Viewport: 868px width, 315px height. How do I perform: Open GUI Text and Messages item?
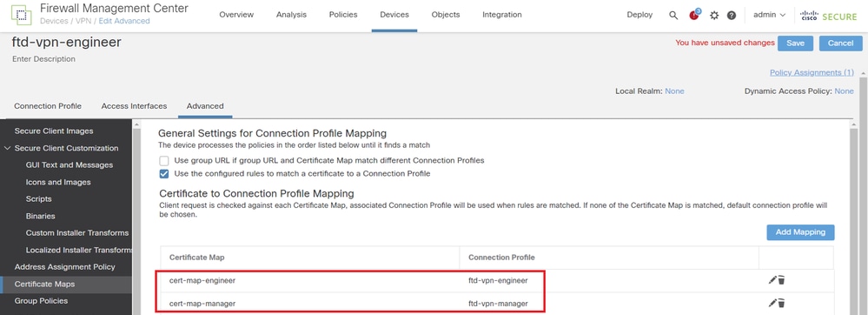pyautogui.click(x=70, y=164)
